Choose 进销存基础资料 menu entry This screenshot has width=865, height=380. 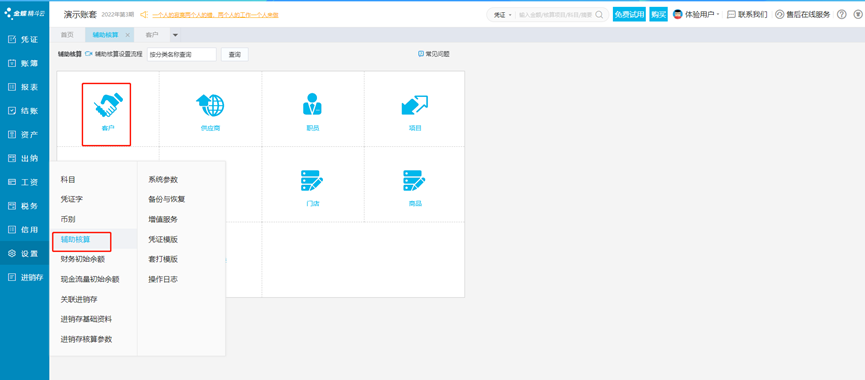click(86, 319)
